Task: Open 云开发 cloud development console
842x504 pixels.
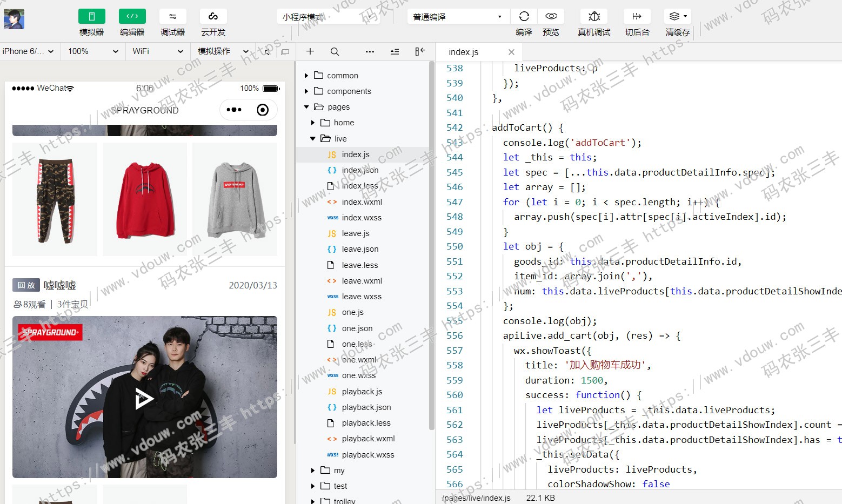Action: (213, 17)
